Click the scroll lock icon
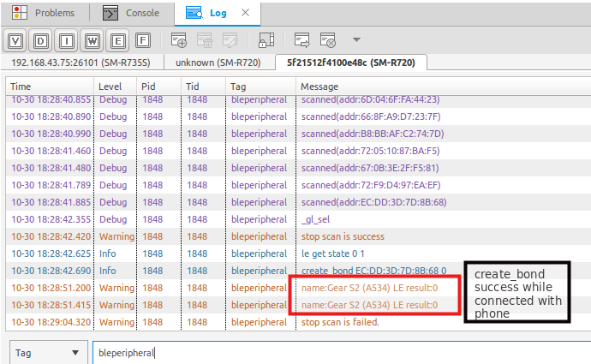 coord(266,40)
